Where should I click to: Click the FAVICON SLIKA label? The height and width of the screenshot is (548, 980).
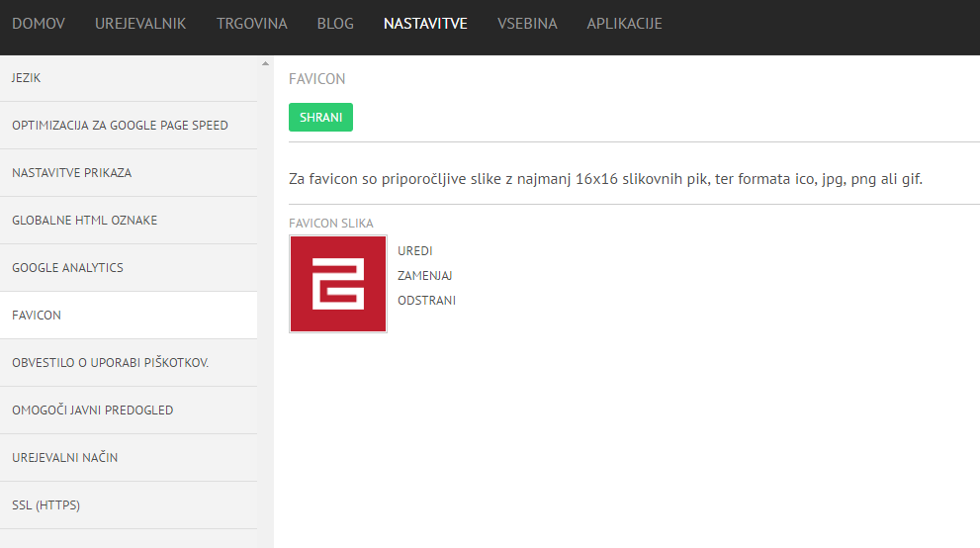pos(330,224)
